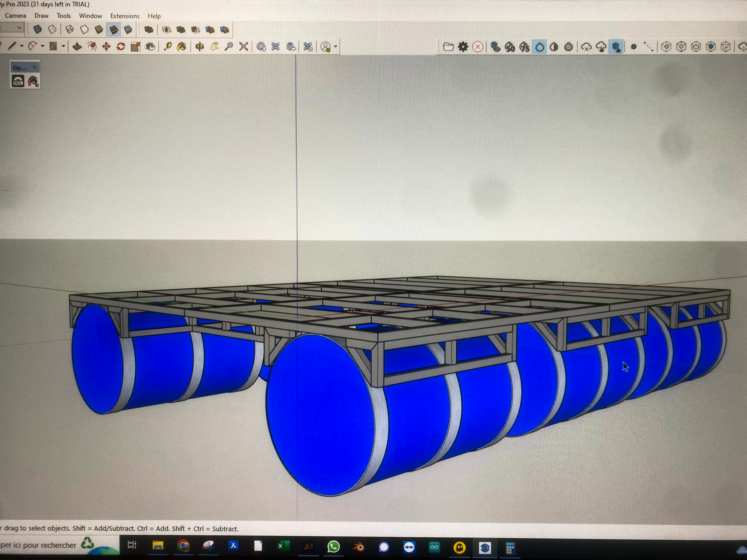Expand the user account dropdown arrow

(x=336, y=47)
